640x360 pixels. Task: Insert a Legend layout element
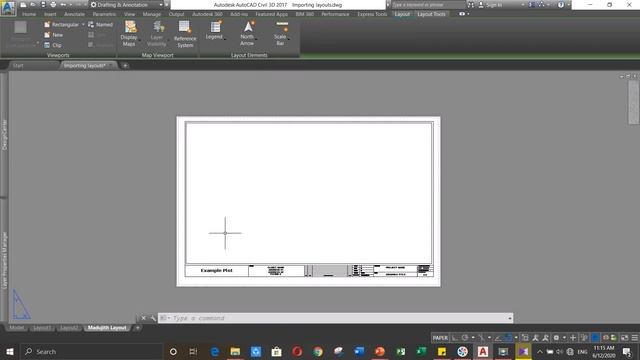coord(215,31)
